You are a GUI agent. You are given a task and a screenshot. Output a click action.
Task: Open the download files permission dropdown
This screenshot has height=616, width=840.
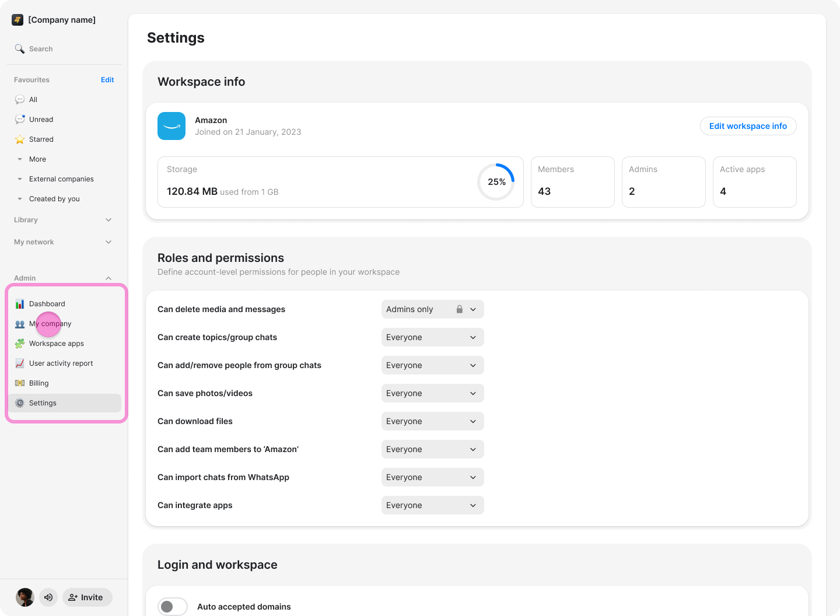pyautogui.click(x=433, y=421)
